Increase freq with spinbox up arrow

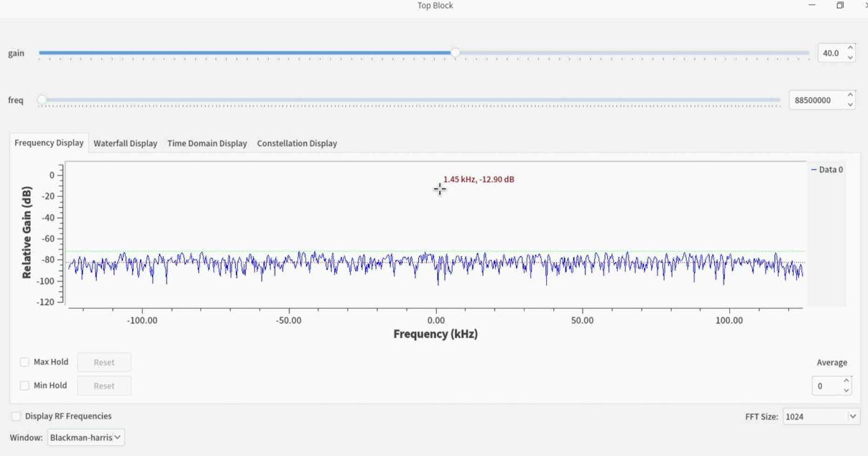(851, 96)
